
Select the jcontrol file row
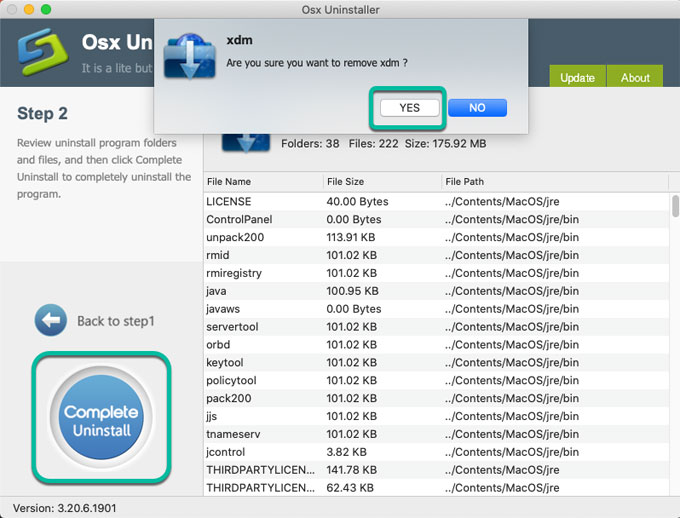436,452
